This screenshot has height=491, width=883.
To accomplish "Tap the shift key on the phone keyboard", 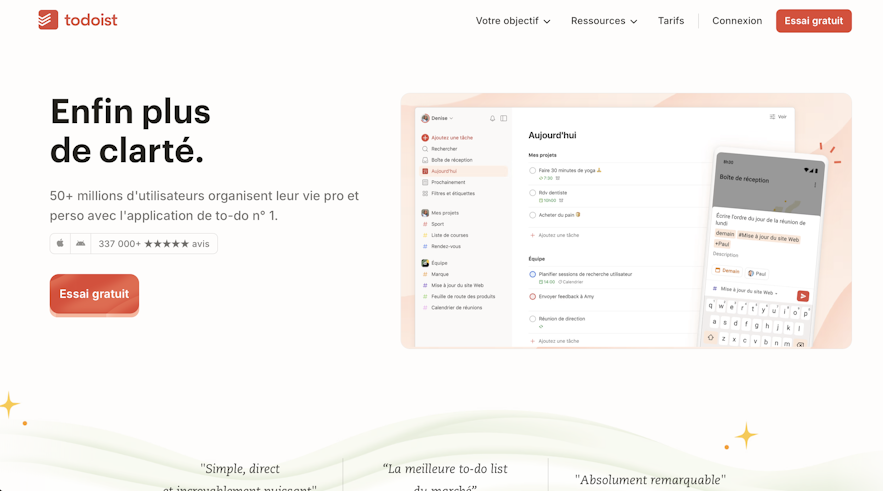I will click(711, 337).
